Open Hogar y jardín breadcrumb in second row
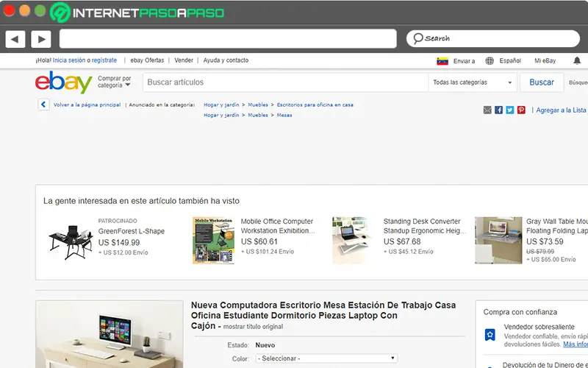 (x=221, y=116)
